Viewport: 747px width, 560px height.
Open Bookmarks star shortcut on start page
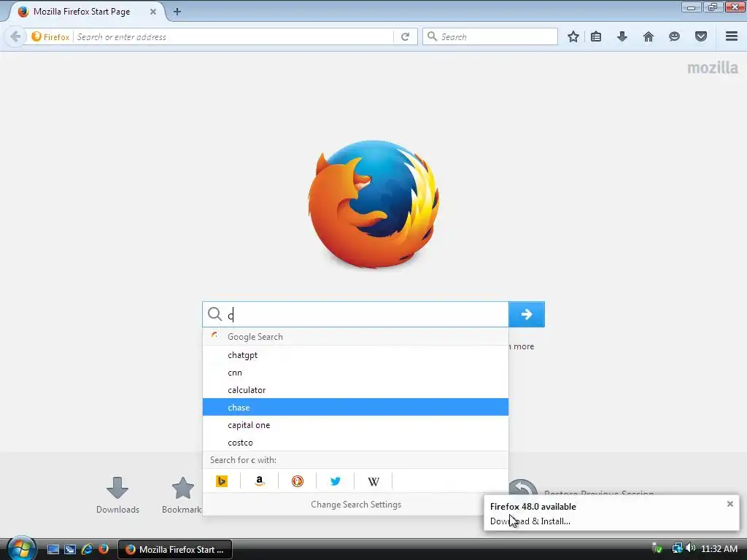point(182,495)
